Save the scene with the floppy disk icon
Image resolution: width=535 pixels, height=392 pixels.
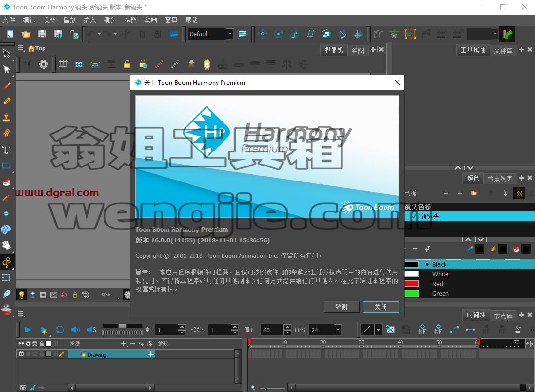pos(42,34)
